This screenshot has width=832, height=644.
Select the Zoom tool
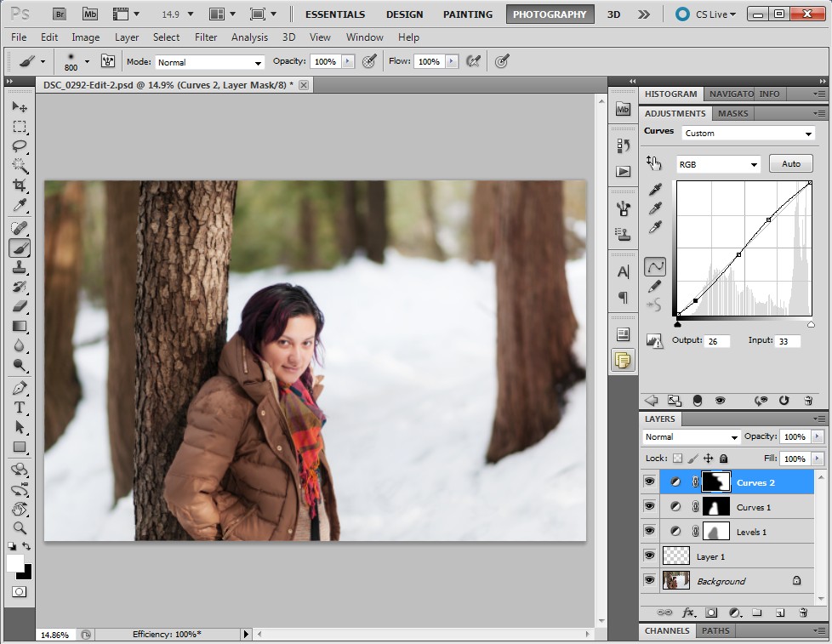(20, 528)
